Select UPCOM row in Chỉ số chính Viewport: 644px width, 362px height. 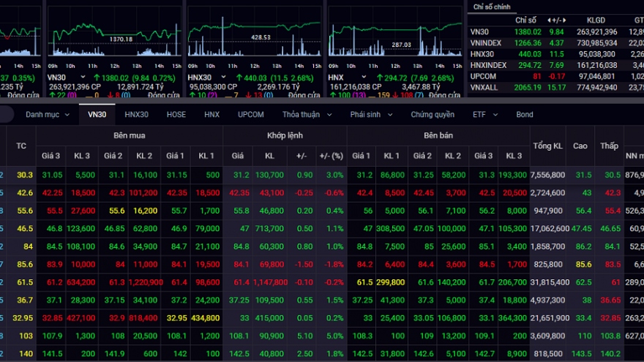[555, 76]
